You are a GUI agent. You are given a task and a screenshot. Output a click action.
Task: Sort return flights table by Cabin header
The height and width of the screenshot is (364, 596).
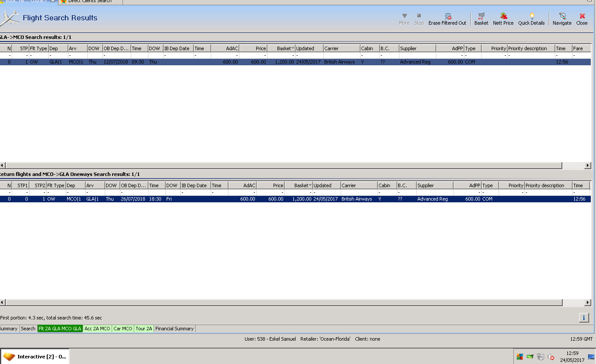(387, 185)
